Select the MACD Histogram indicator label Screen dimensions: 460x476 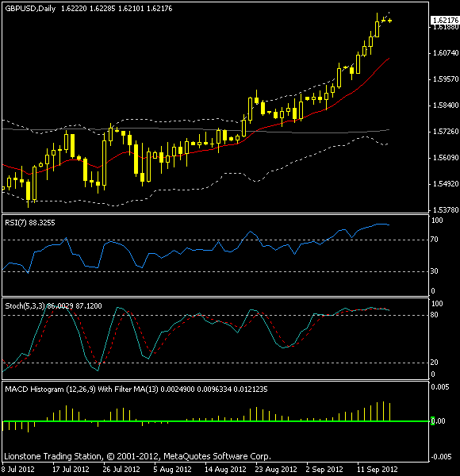tap(136, 390)
